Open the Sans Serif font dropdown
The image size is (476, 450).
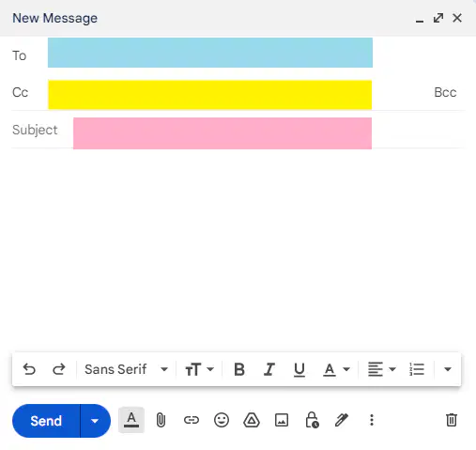click(x=126, y=369)
